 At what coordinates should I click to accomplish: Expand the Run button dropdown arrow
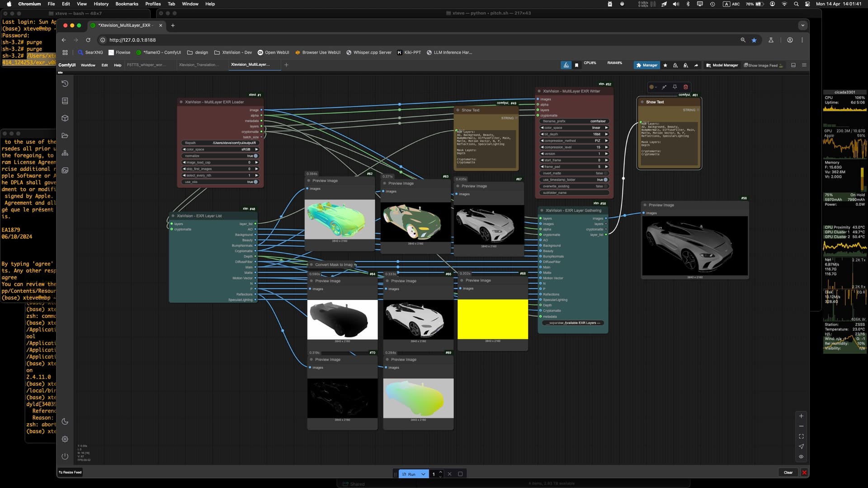423,474
